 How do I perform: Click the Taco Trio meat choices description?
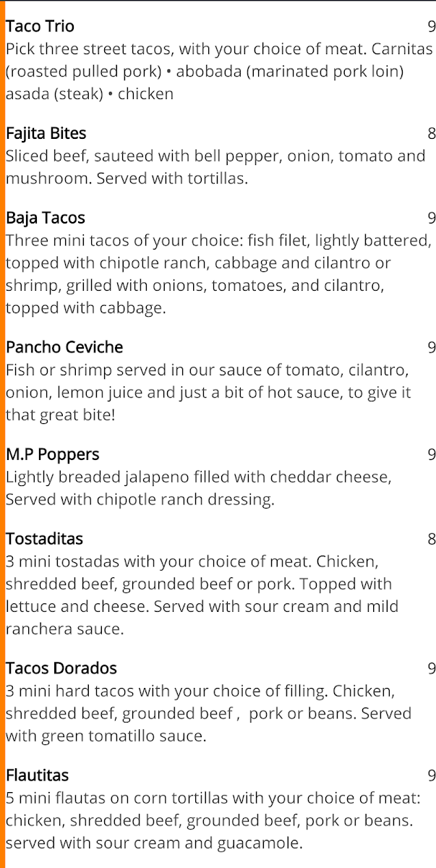217,72
